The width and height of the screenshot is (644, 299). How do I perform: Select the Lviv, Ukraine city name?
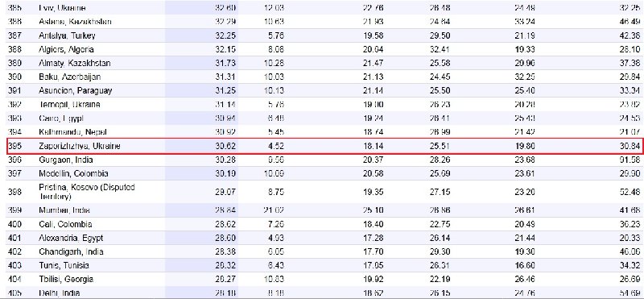63,8
